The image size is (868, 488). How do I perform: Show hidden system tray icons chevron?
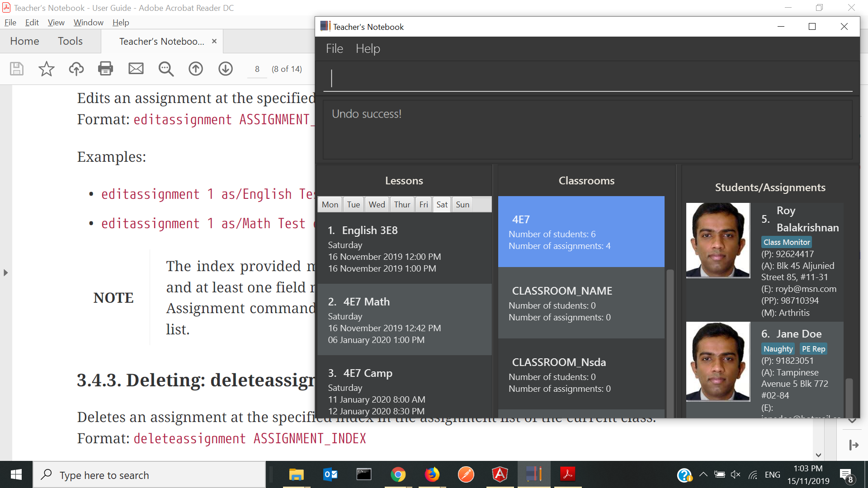[703, 474]
